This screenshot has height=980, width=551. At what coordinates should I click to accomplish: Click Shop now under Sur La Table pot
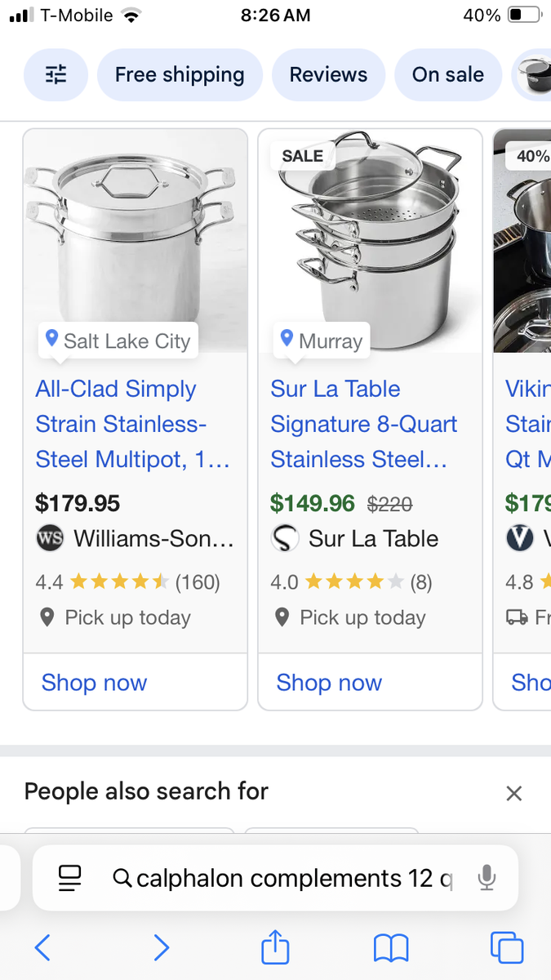329,683
